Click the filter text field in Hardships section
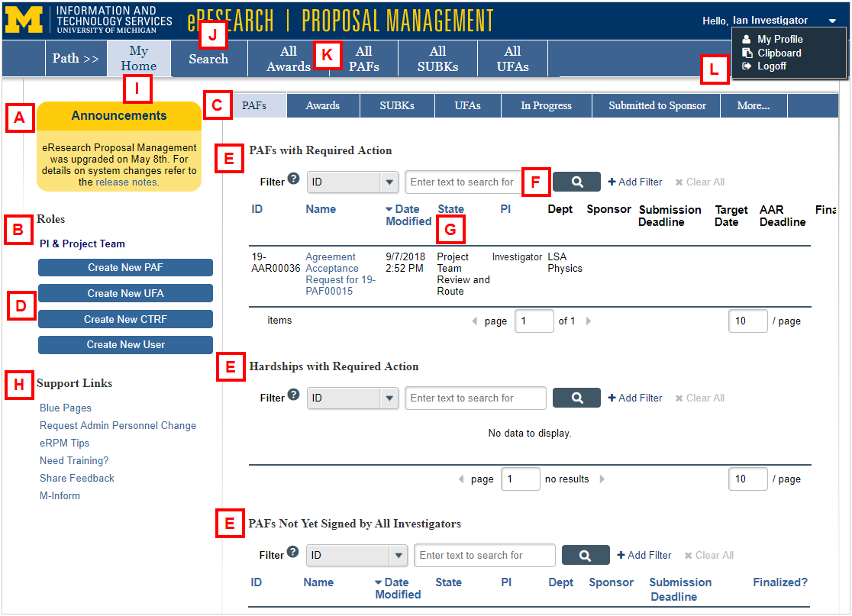The image size is (852, 616). (x=475, y=398)
